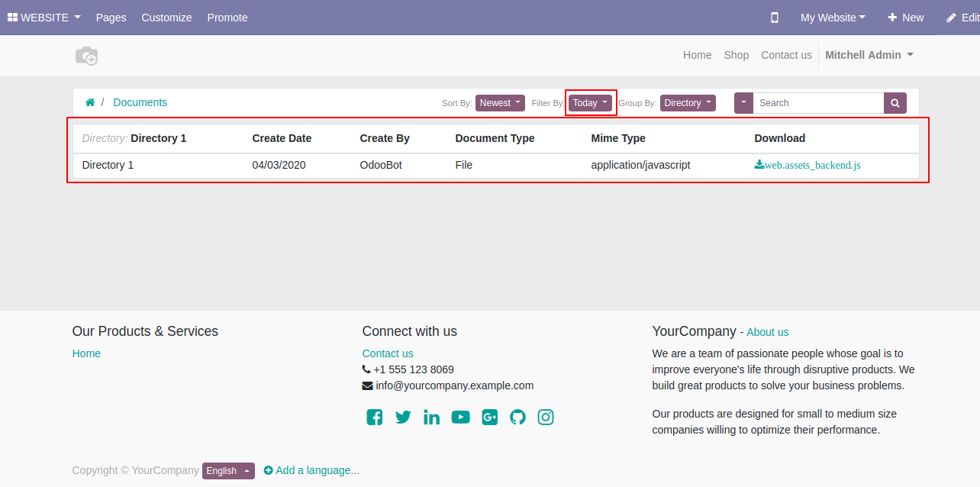Viewport: 980px width, 487px height.
Task: Click the application/javascript cell
Action: [x=641, y=165]
